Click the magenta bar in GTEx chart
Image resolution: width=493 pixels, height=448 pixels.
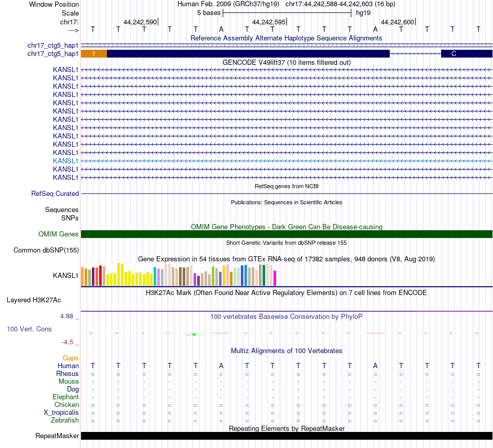pos(275,278)
